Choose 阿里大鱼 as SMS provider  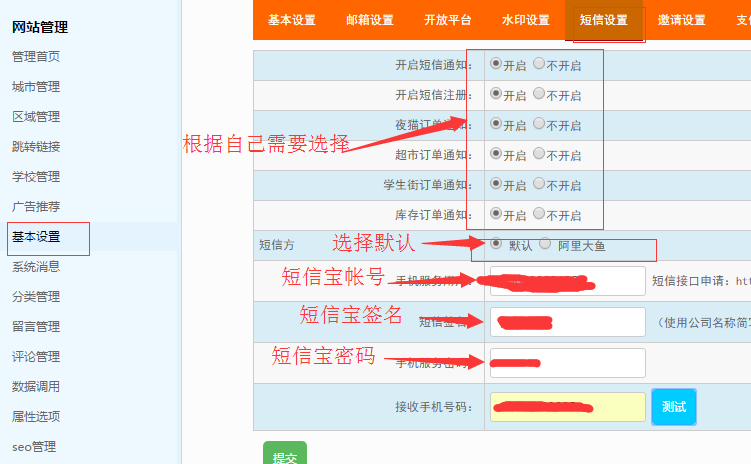pyautogui.click(x=546, y=243)
